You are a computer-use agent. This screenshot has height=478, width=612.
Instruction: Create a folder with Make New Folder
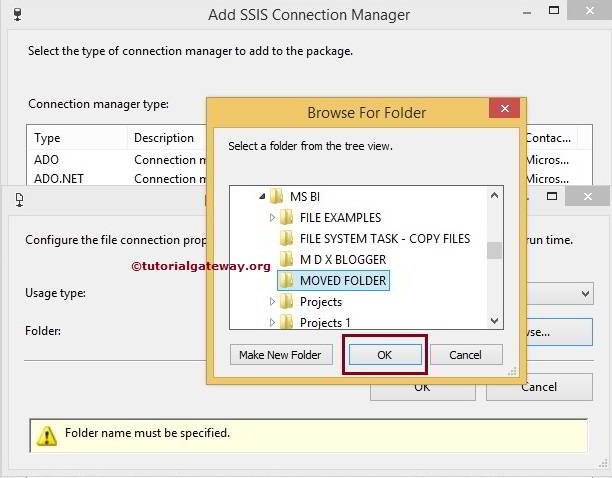[281, 355]
